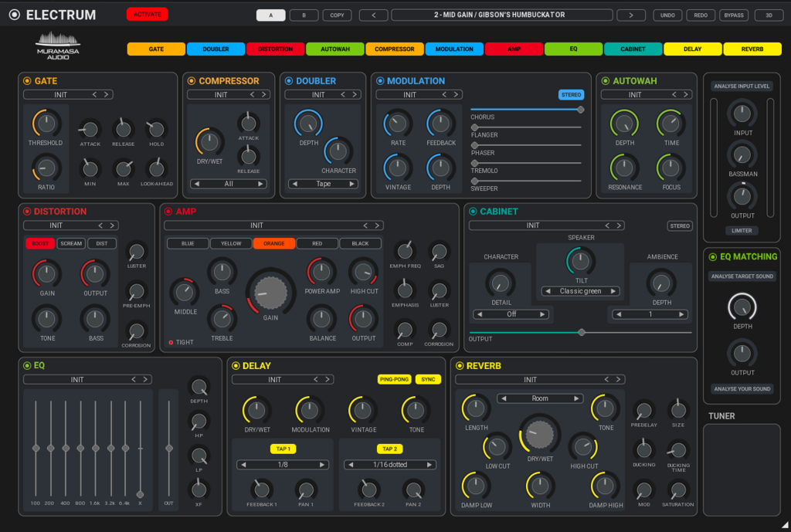This screenshot has height=532, width=791.
Task: Select the SCREAM distortion mode
Action: tap(71, 243)
